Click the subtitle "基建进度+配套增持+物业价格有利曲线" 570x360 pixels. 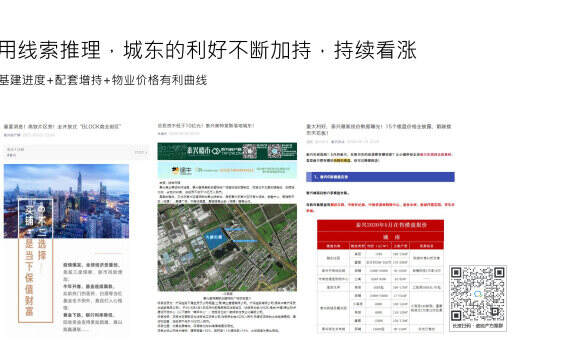103,80
